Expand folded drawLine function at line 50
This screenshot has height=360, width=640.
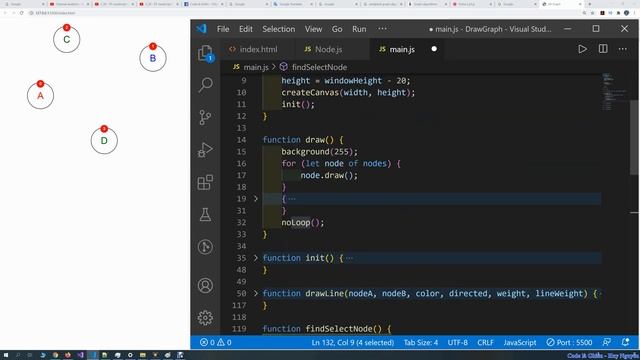(256, 293)
